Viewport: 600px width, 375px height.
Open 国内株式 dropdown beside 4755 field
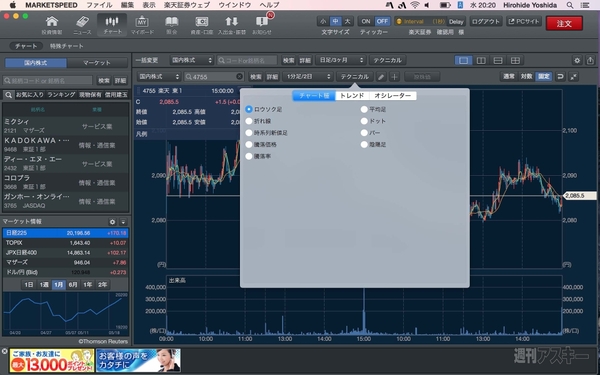(x=159, y=77)
